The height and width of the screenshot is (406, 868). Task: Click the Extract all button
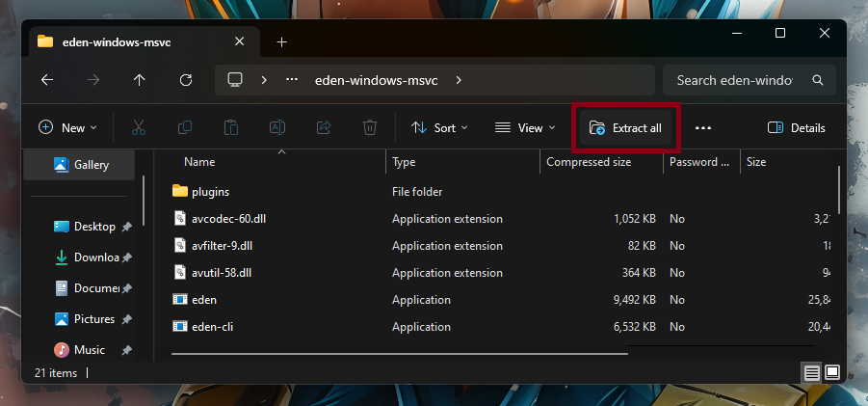(x=625, y=128)
